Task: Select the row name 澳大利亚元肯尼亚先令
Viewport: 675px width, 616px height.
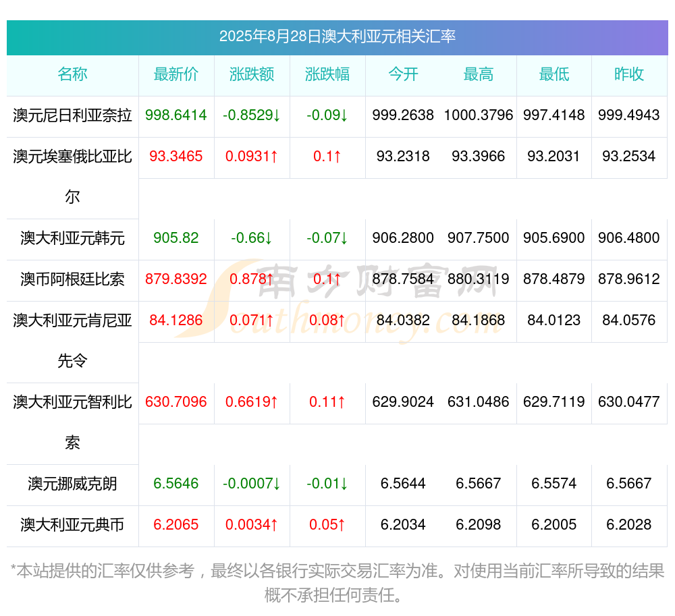Action: [72, 340]
